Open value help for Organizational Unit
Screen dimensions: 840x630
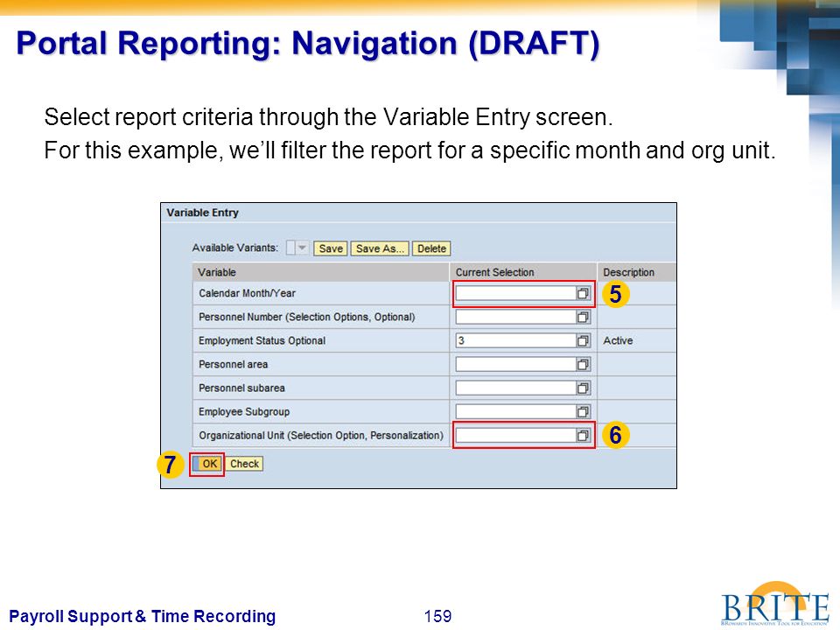[x=583, y=435]
